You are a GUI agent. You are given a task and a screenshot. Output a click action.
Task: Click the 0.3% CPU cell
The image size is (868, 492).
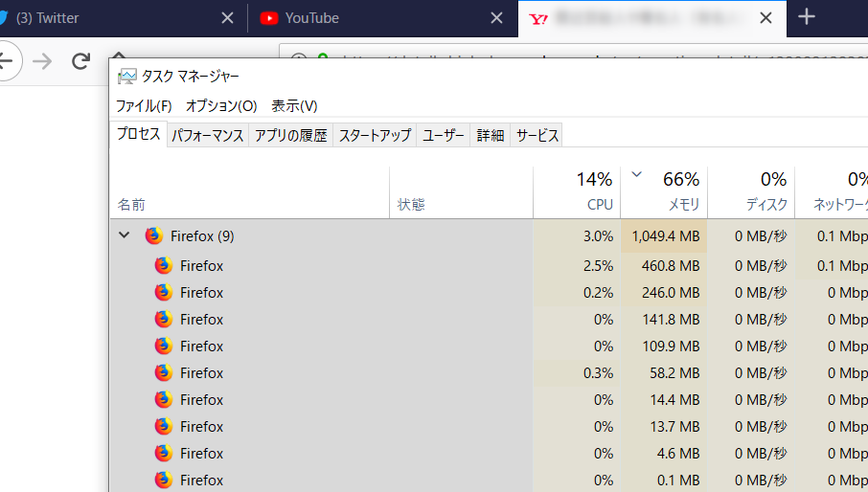pyautogui.click(x=577, y=372)
